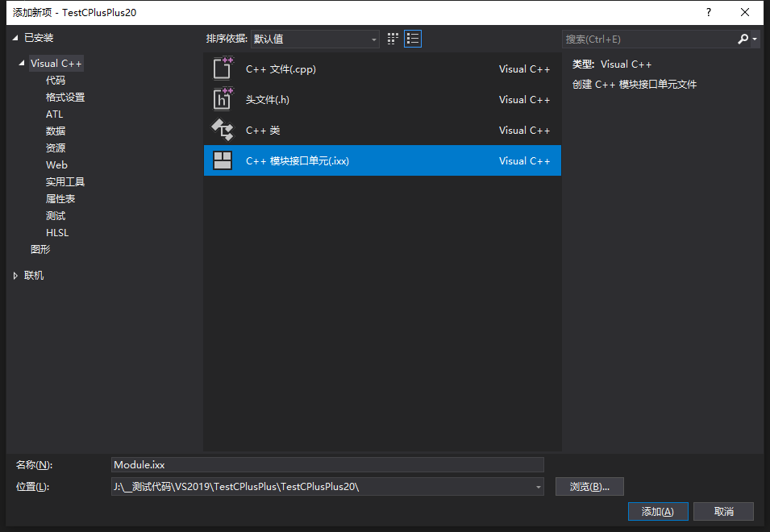Select the HLSL category
The image size is (770, 532).
(57, 233)
